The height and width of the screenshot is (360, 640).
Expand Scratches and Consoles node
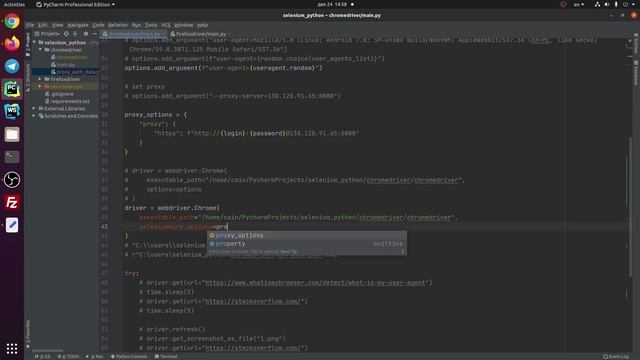click(34, 116)
